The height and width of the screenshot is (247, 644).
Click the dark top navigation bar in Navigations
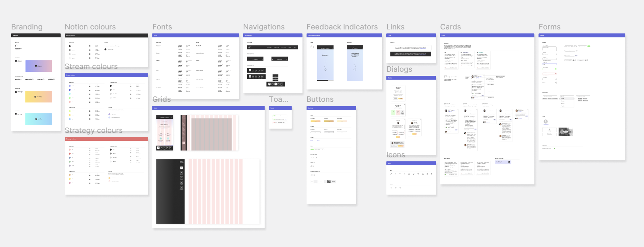(273, 47)
